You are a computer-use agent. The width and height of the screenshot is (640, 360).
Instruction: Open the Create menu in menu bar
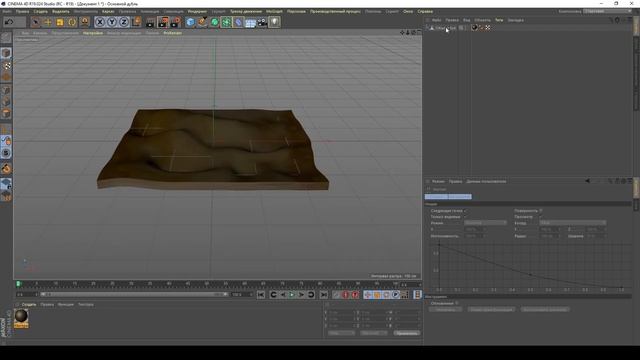(x=40, y=11)
